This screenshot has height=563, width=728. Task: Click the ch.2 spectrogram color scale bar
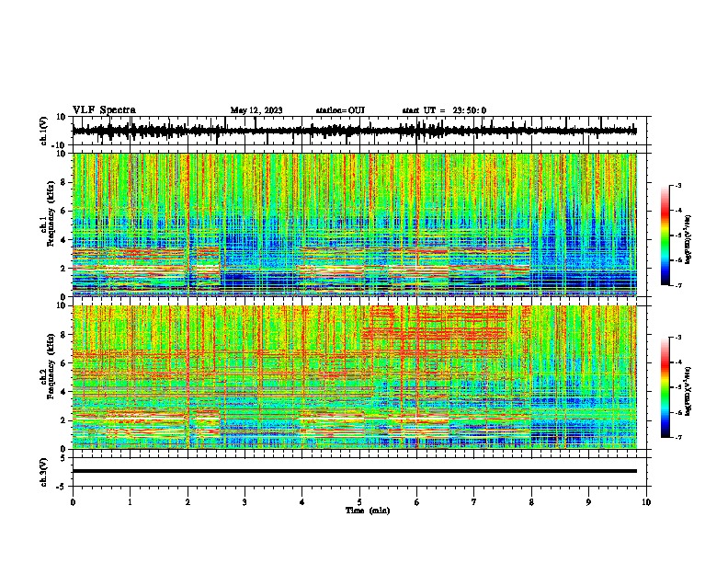point(665,387)
